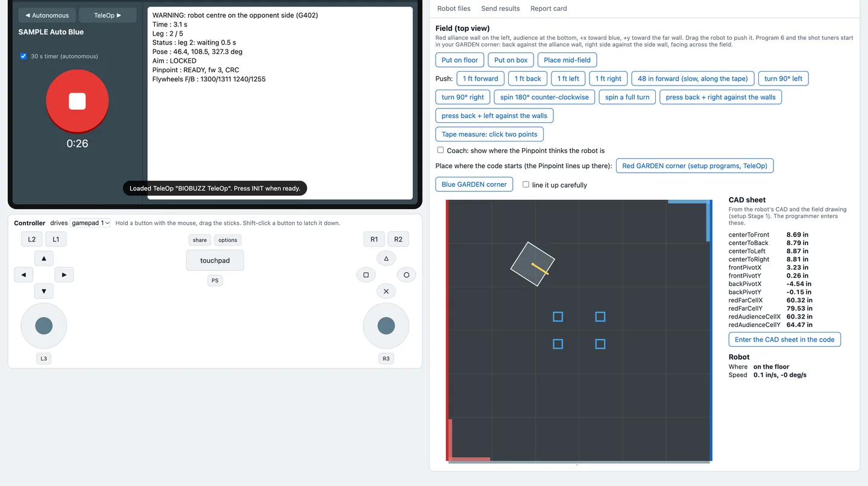Open the TeleOp OpMode list
Screen dimensions: 868x486
pyautogui.click(x=107, y=15)
